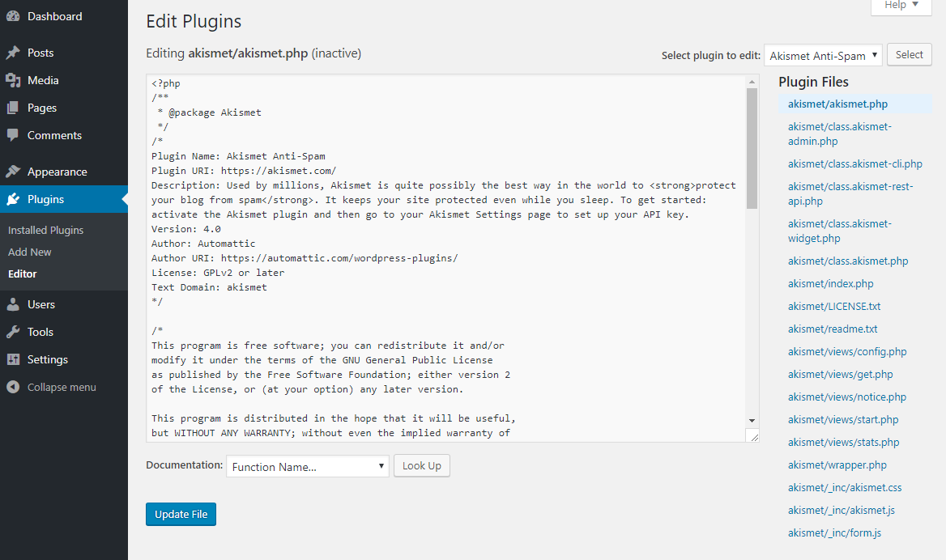
Task: Click the Select plugin button
Action: [x=910, y=55]
